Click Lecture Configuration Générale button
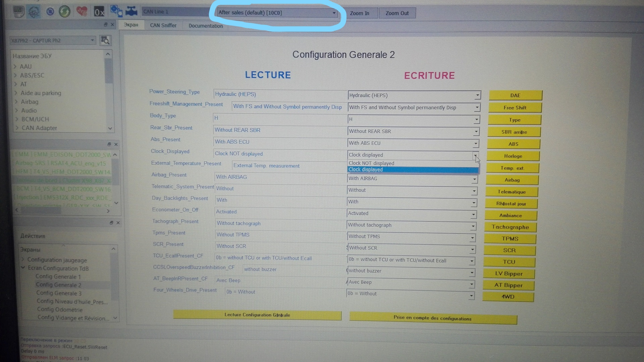The width and height of the screenshot is (644, 362). pyautogui.click(x=257, y=315)
